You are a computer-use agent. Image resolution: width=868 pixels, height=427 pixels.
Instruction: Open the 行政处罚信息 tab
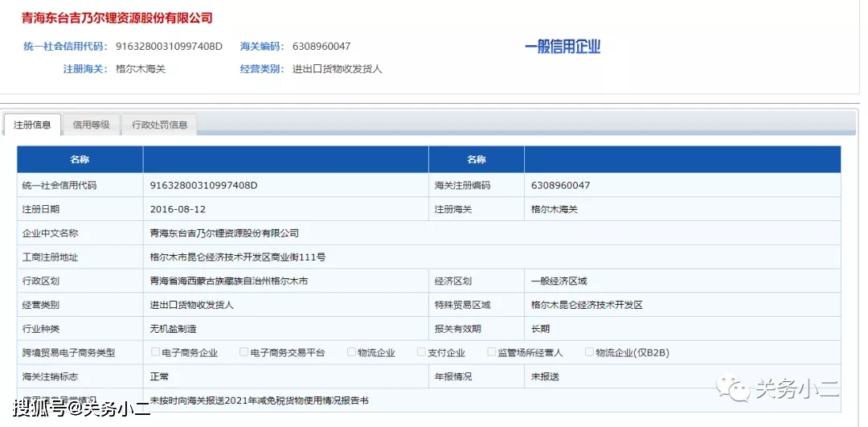159,125
